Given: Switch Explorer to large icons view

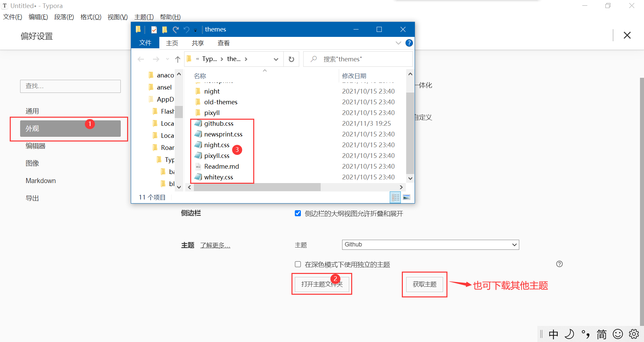Looking at the screenshot, I should [407, 197].
